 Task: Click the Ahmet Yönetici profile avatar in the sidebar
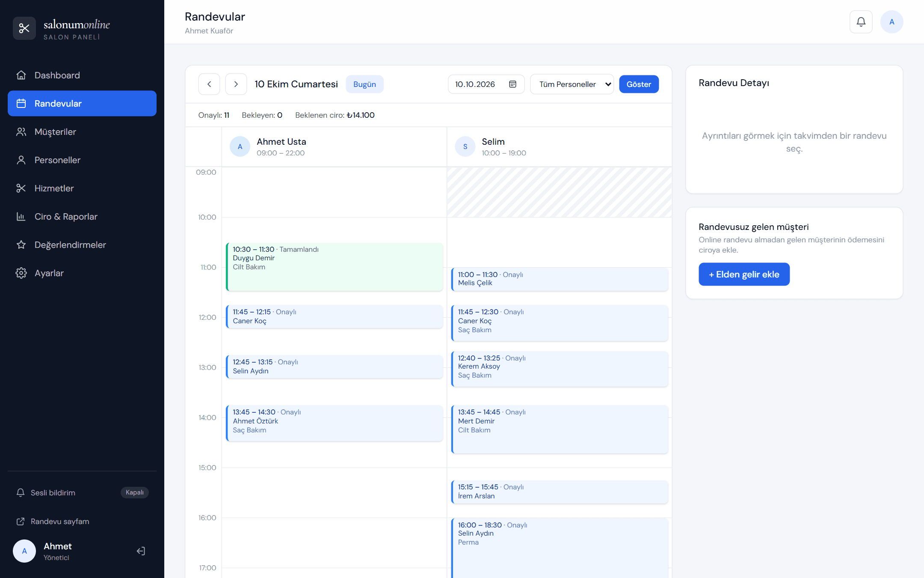click(x=24, y=551)
